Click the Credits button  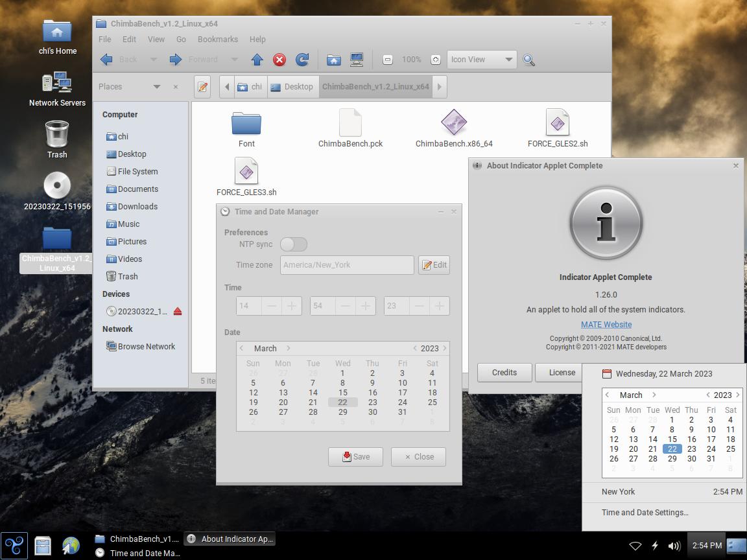(x=504, y=373)
